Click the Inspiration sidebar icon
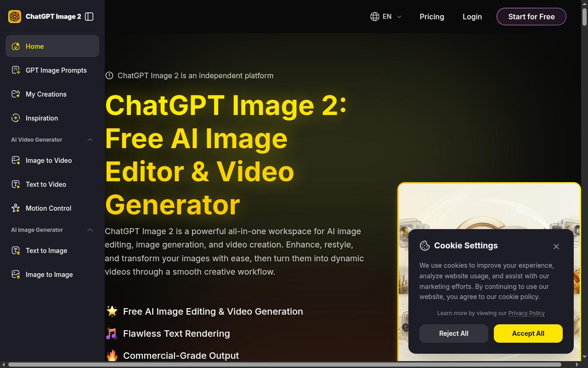 pos(16,118)
